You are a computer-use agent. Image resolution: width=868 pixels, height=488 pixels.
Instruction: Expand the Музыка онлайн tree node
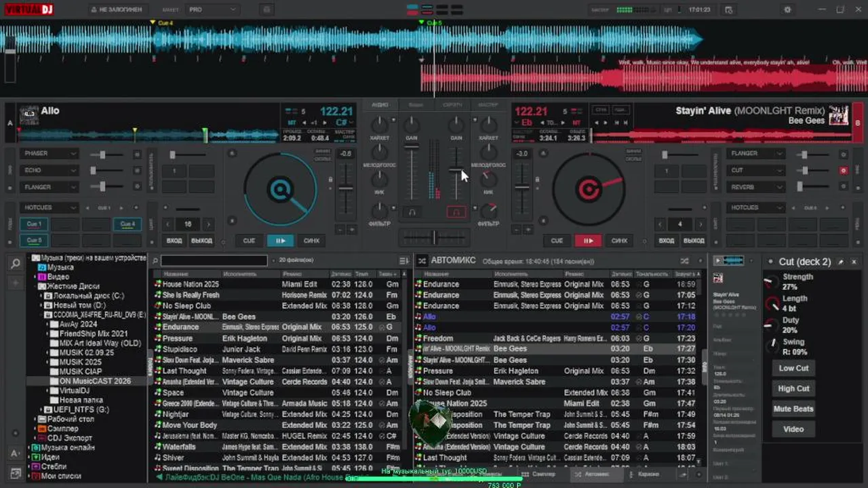(x=30, y=448)
